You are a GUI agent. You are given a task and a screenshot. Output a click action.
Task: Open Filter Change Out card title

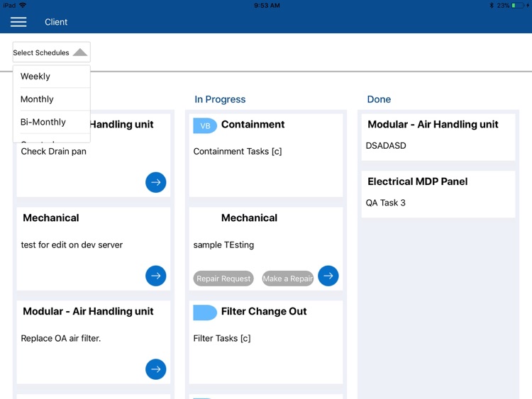click(264, 311)
